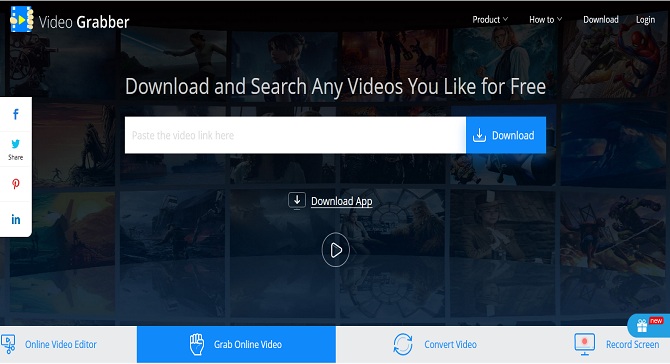Click the grabbing hand icon in Grab Online Video

tap(197, 344)
